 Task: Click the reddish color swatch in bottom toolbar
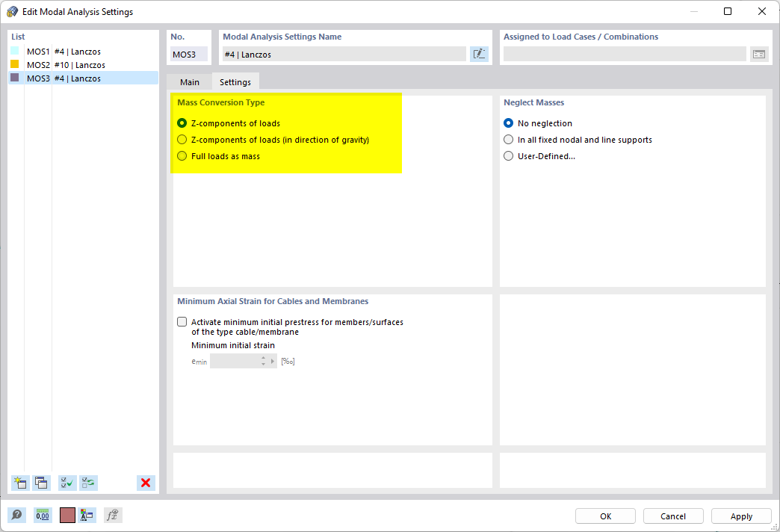pyautogui.click(x=67, y=515)
